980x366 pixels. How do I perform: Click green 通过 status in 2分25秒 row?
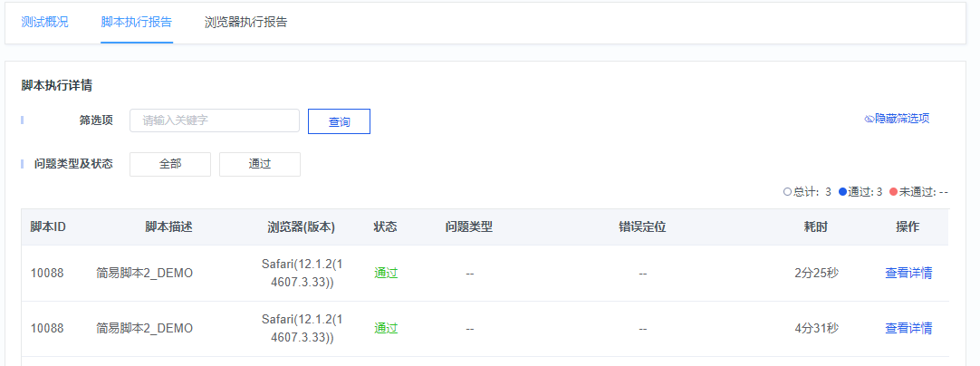pyautogui.click(x=386, y=274)
